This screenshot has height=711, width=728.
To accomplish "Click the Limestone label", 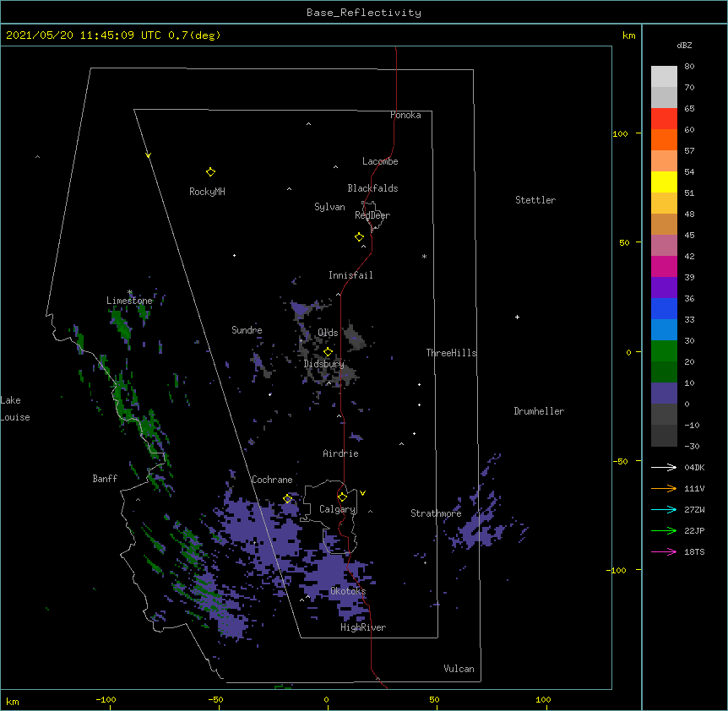I will [x=129, y=301].
